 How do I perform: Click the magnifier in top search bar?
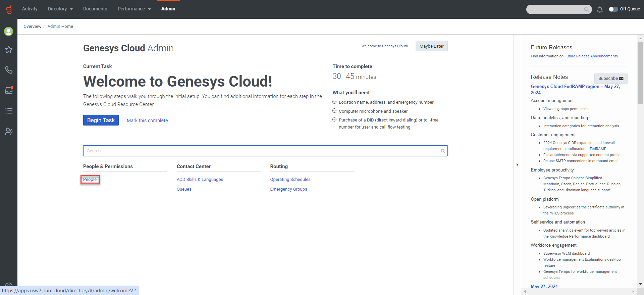[x=586, y=9]
